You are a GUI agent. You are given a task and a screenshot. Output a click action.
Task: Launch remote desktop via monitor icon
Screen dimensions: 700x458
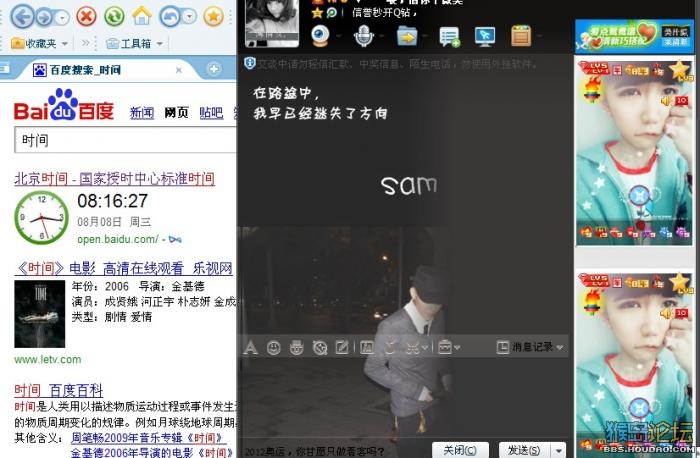point(485,37)
